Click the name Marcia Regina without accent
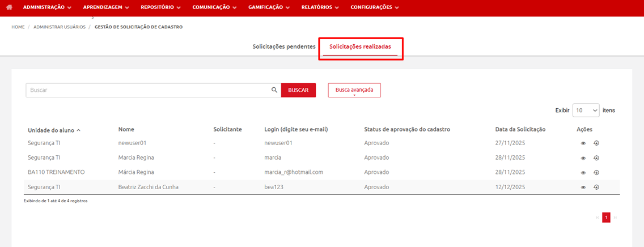Viewport: 644px width, 247px height. [137, 158]
